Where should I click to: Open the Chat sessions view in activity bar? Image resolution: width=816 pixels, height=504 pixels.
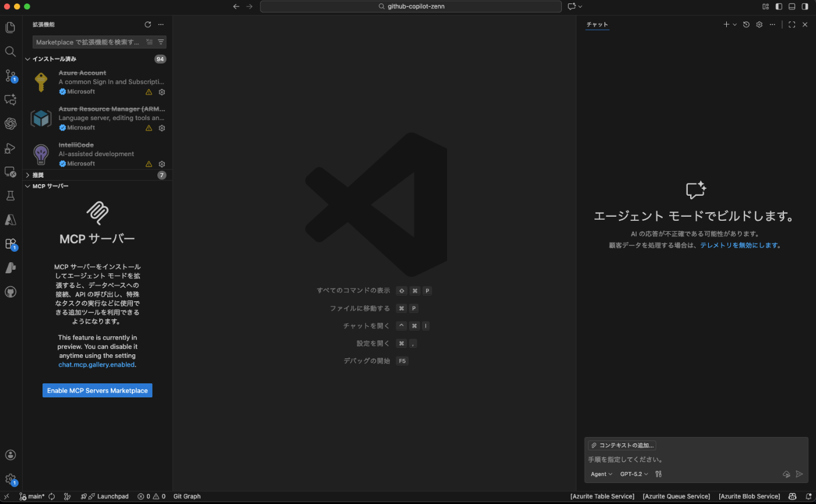click(10, 100)
